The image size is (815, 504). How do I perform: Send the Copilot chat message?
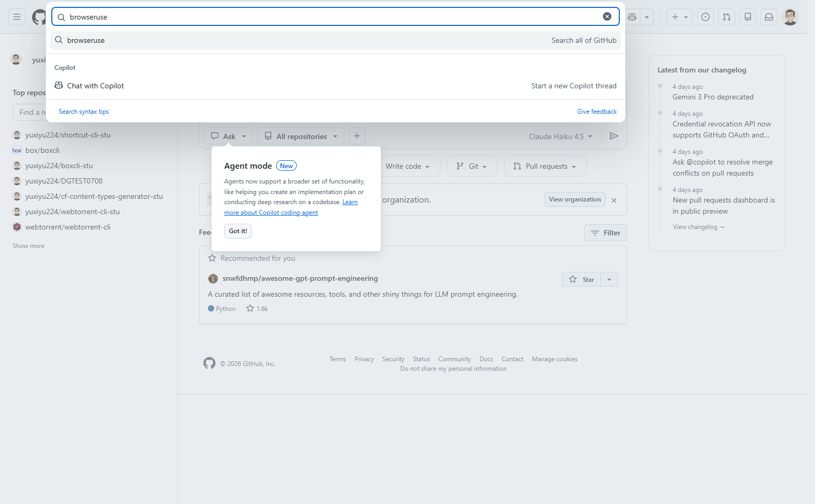tap(614, 136)
